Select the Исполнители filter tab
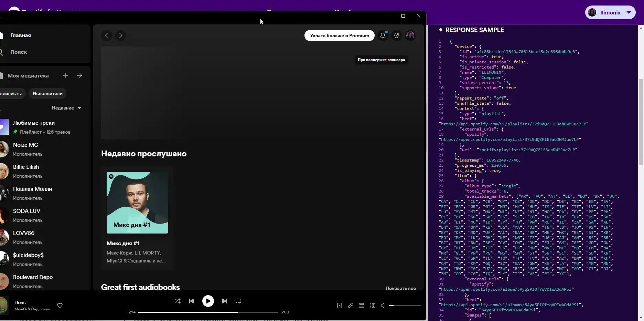Viewport: 644px width, 321px height. click(47, 93)
